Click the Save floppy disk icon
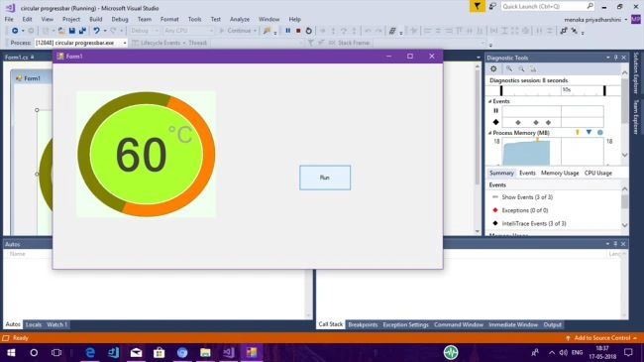The height and width of the screenshot is (362, 644). [72, 31]
